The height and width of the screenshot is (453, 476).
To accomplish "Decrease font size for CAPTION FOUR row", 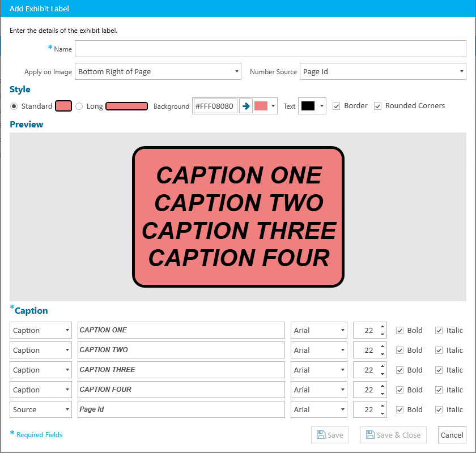I will click(x=382, y=394).
